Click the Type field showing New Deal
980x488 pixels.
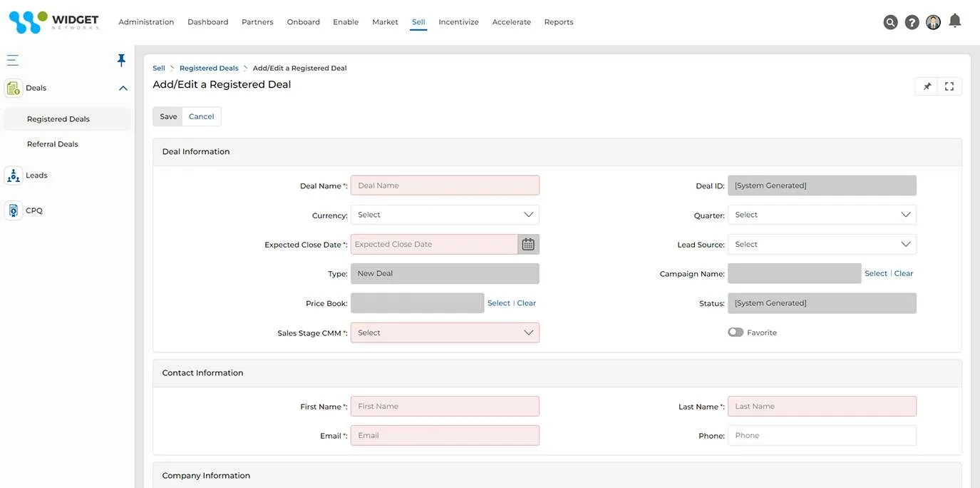coord(445,273)
